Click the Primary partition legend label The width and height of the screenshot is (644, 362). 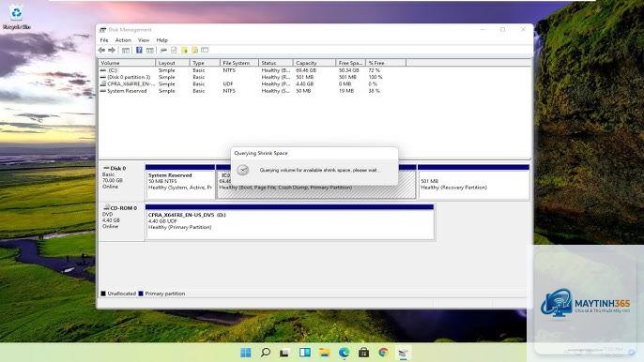pos(165,294)
